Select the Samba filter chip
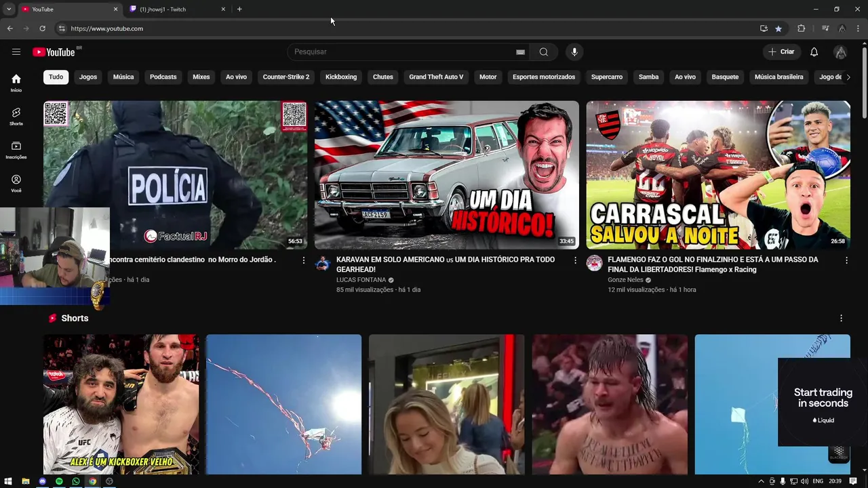This screenshot has width=868, height=488. point(648,77)
